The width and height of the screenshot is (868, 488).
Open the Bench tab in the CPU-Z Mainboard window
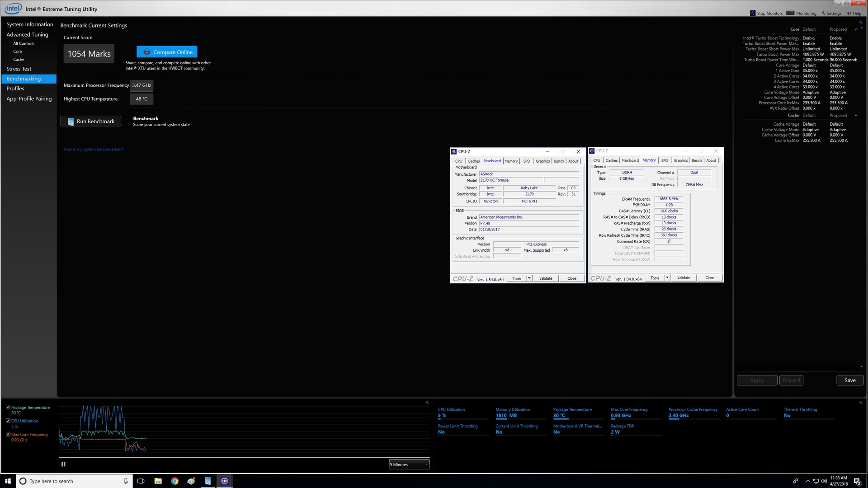559,161
